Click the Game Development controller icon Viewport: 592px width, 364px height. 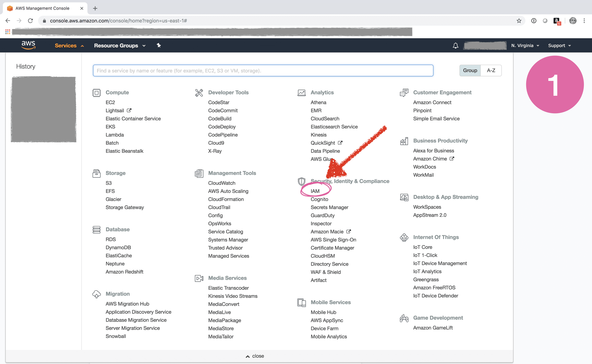point(404,318)
